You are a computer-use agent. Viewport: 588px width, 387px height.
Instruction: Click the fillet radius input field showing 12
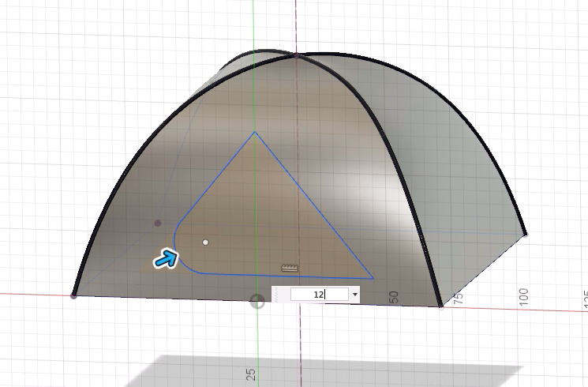click(x=320, y=295)
